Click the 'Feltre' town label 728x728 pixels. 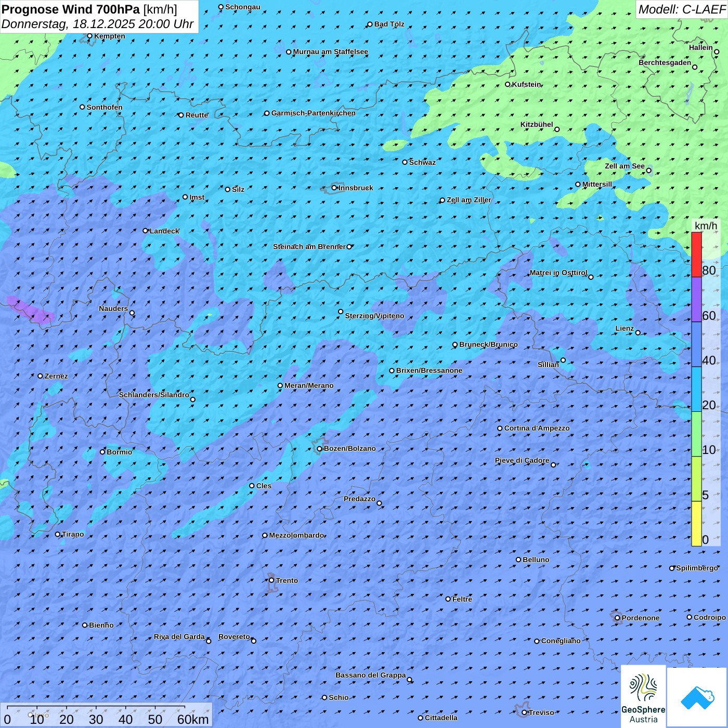point(462,599)
